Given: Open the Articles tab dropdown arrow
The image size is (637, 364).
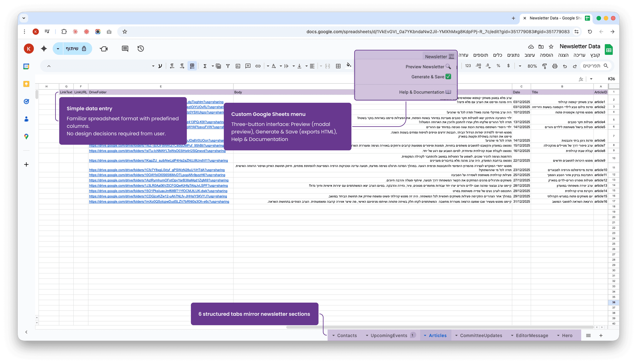Looking at the screenshot, I should tap(425, 335).
